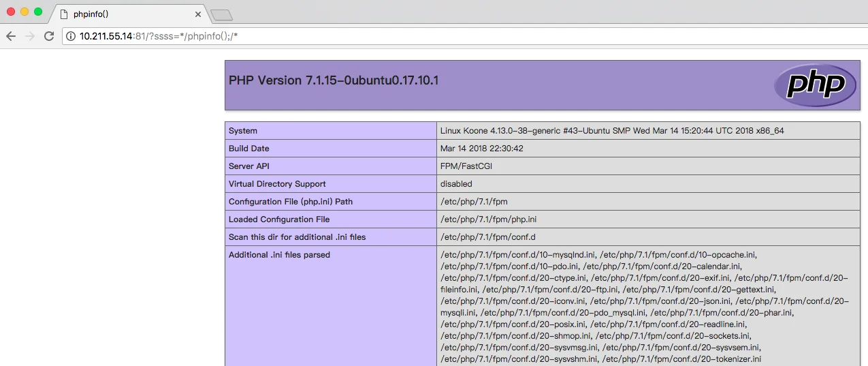
Task: Click the Build Date label
Action: (249, 149)
